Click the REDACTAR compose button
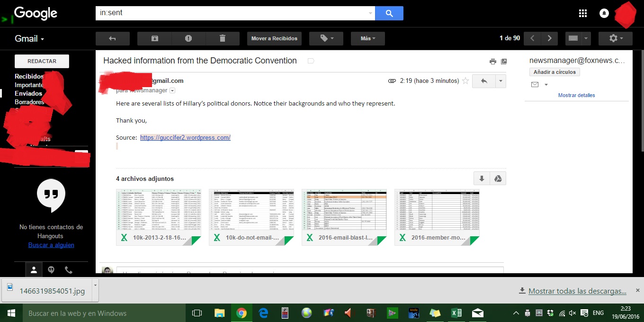Screen dimensions: 644x322 (42, 62)
